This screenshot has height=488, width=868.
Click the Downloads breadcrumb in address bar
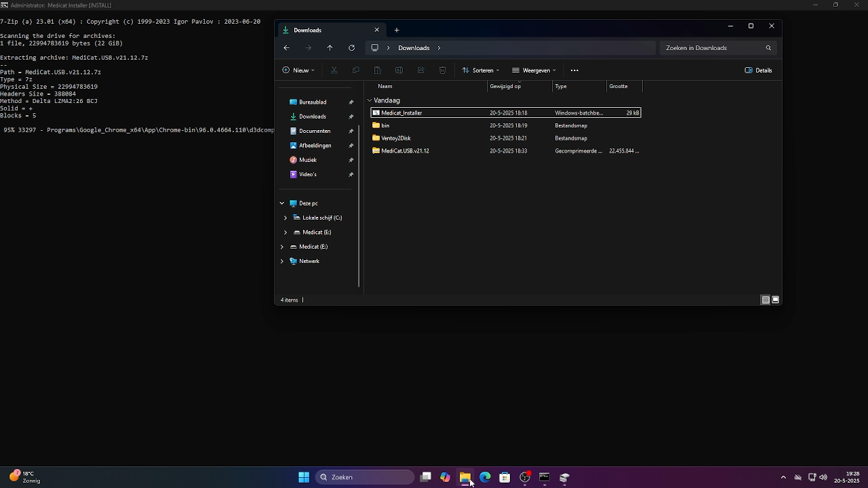coord(414,48)
